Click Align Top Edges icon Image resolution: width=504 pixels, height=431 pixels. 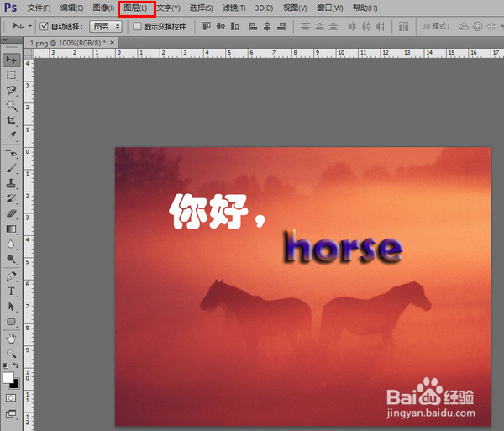point(207,26)
